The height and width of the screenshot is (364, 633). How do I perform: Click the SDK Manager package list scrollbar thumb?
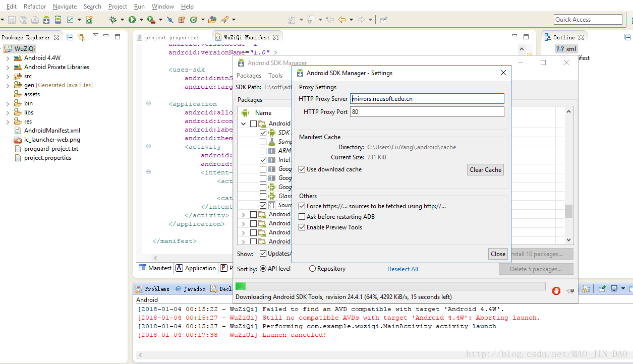568,211
